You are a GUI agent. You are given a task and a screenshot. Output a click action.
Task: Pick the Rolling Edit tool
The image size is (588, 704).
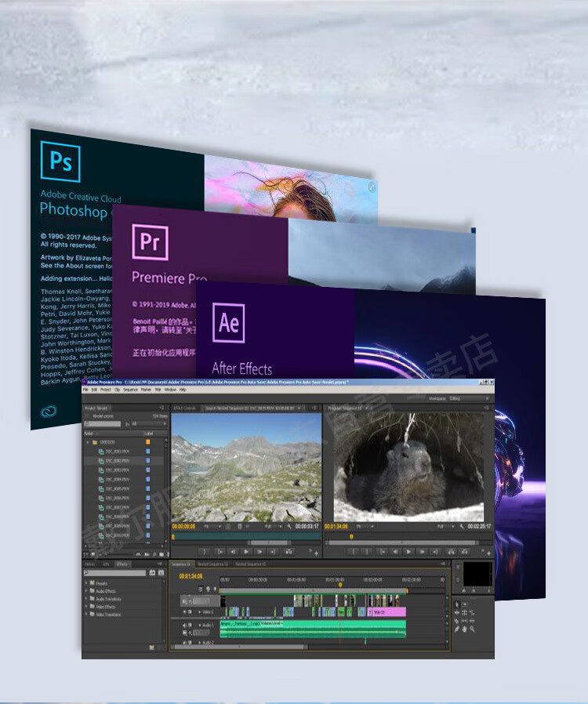(465, 613)
